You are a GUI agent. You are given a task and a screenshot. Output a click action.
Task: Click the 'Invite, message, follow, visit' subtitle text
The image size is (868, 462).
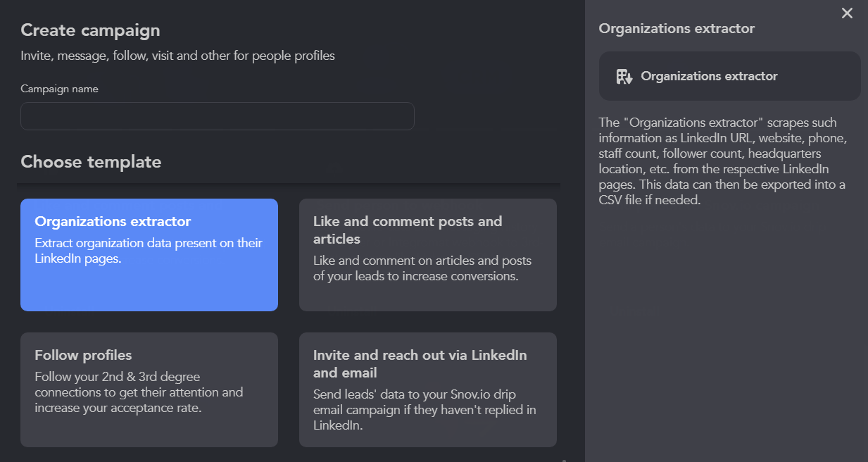click(x=177, y=56)
